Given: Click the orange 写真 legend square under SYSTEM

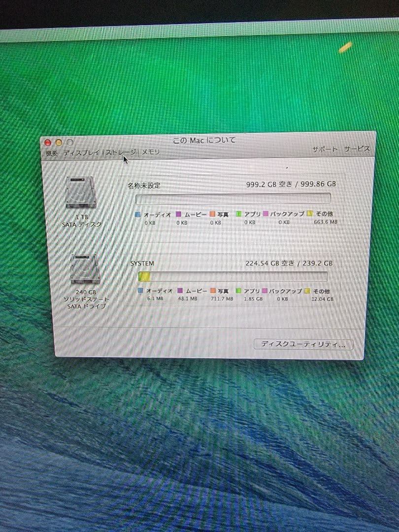Looking at the screenshot, I should pos(211,291).
